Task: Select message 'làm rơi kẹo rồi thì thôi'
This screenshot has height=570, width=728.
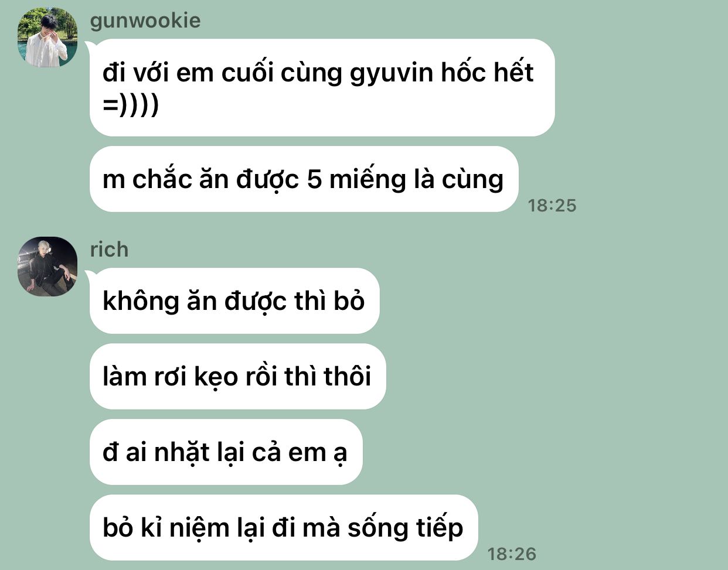Action: tap(237, 377)
